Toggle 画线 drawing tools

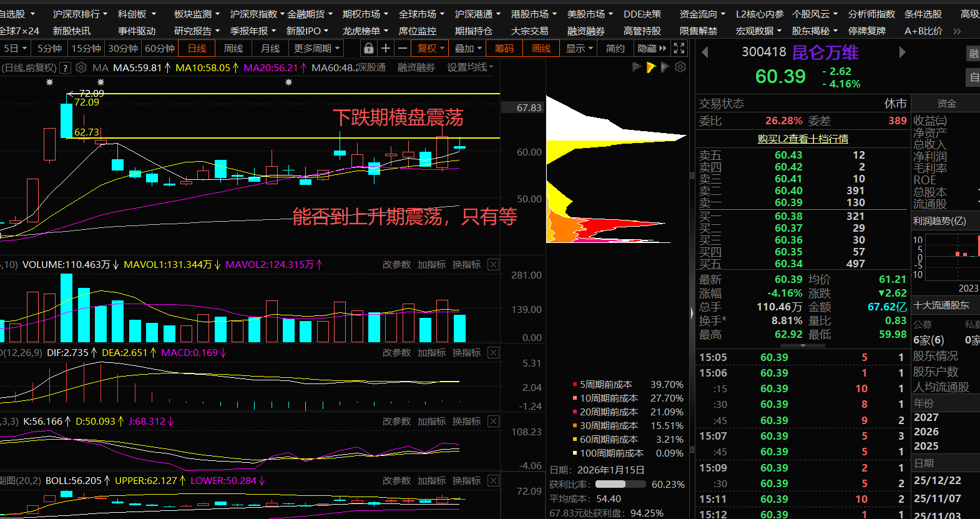point(541,48)
